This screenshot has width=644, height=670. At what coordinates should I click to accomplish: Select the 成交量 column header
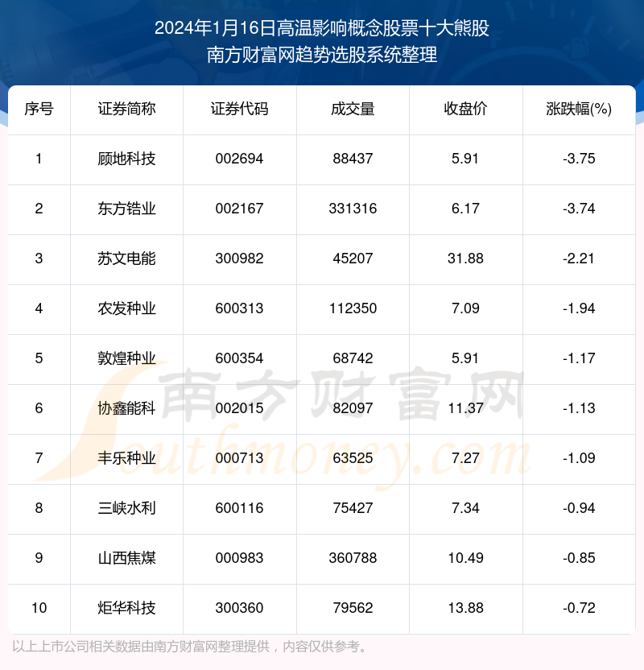coord(353,110)
